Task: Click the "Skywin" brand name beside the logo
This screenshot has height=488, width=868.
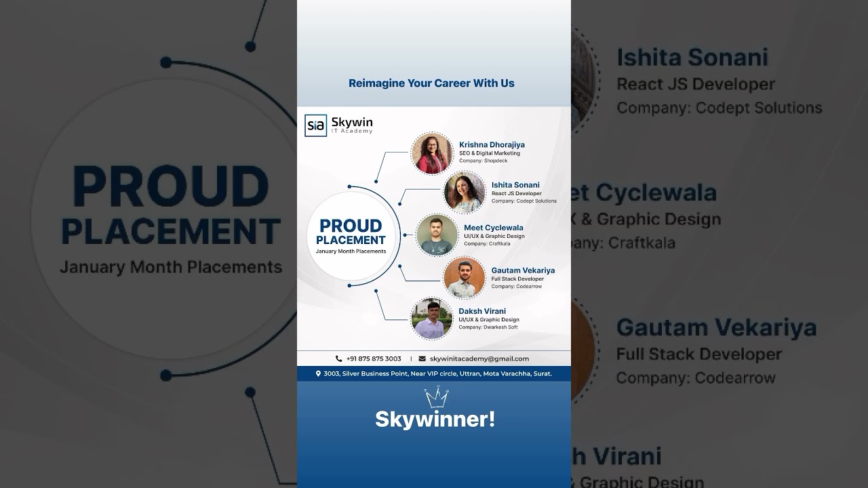Action: point(352,122)
